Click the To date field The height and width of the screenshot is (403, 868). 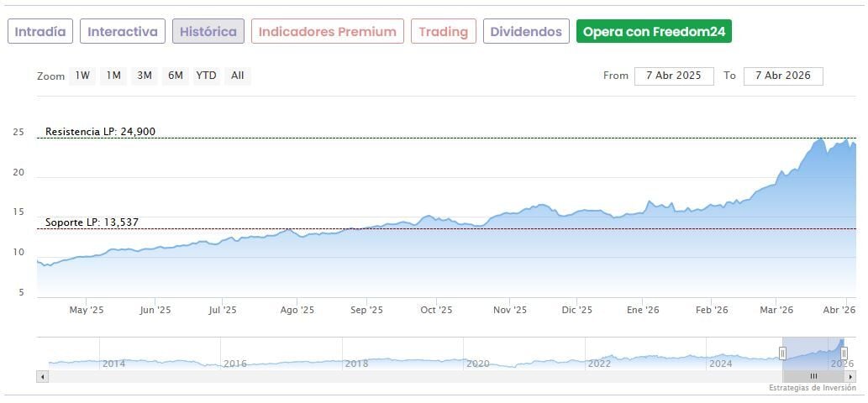pyautogui.click(x=782, y=76)
